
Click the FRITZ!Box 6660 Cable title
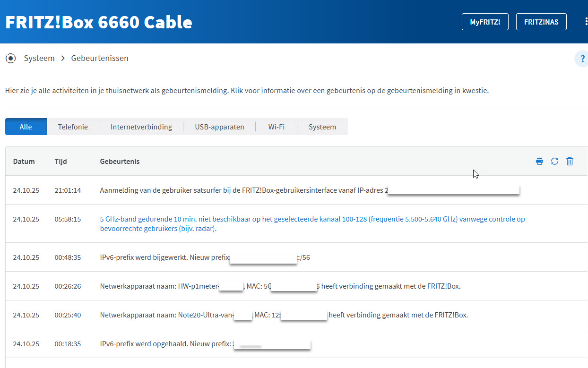(x=99, y=22)
